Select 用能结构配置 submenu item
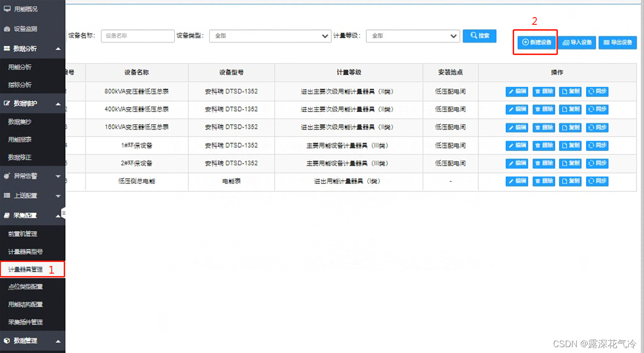 33,304
